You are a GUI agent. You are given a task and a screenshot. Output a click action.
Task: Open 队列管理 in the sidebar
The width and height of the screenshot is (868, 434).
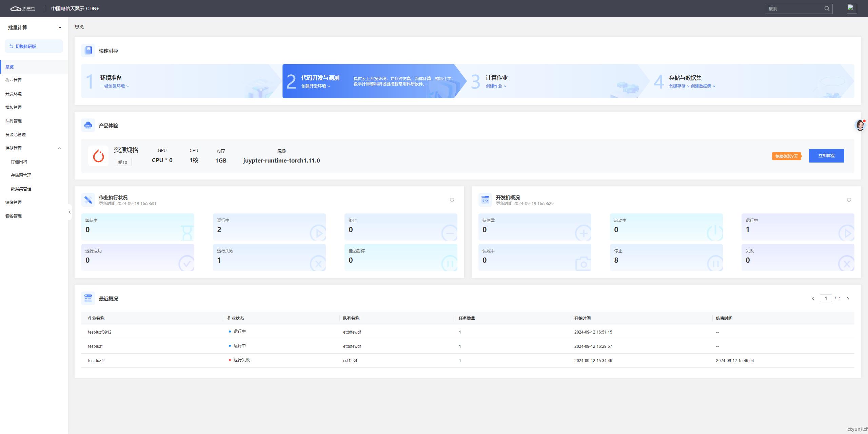(34, 121)
